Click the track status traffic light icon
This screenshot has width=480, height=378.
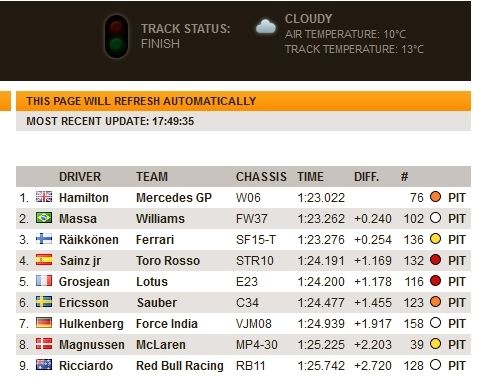tap(116, 36)
